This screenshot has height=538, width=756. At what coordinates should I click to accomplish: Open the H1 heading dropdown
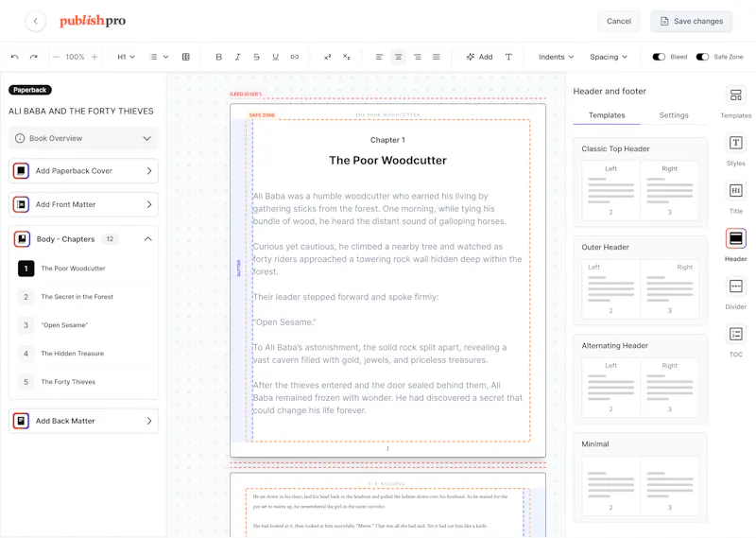tap(126, 57)
